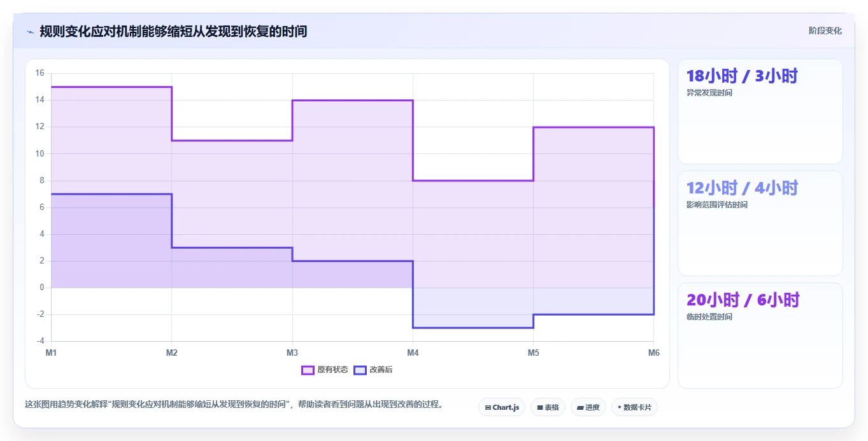The image size is (868, 441).
Task: Click the M5 axis label
Action: [x=533, y=352]
